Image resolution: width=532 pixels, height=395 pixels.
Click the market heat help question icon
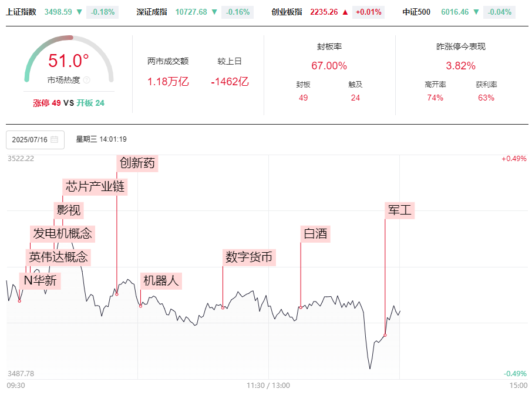pos(87,80)
